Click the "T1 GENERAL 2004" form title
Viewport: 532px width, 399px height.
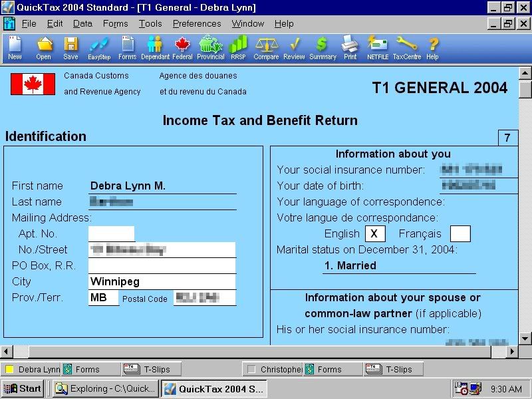point(440,88)
